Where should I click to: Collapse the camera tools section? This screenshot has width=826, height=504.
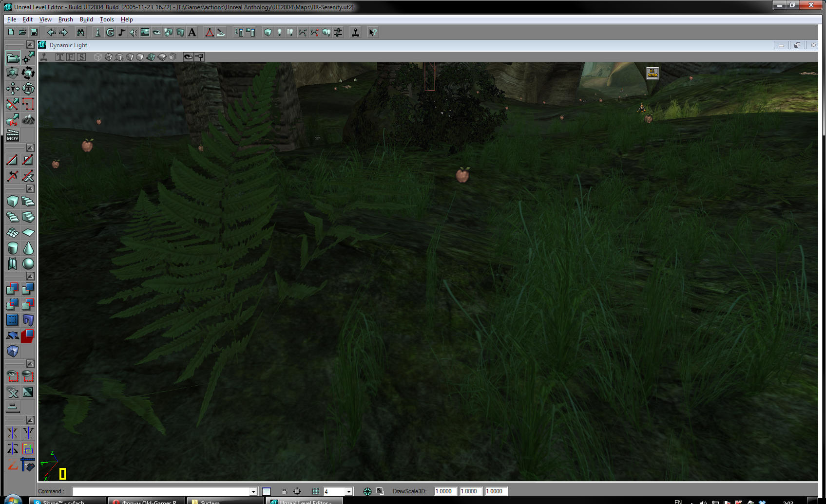(x=30, y=44)
